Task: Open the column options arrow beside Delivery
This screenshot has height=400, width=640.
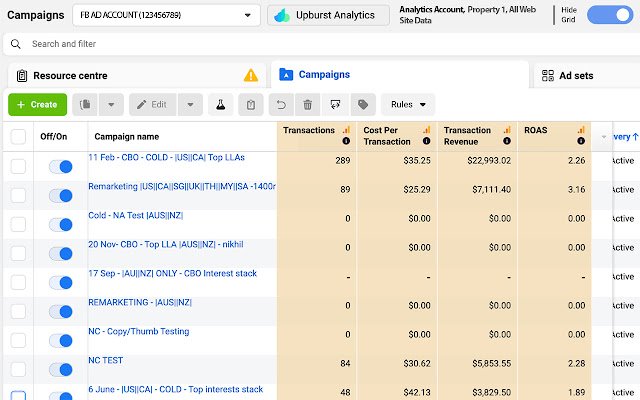Action: click(x=604, y=137)
